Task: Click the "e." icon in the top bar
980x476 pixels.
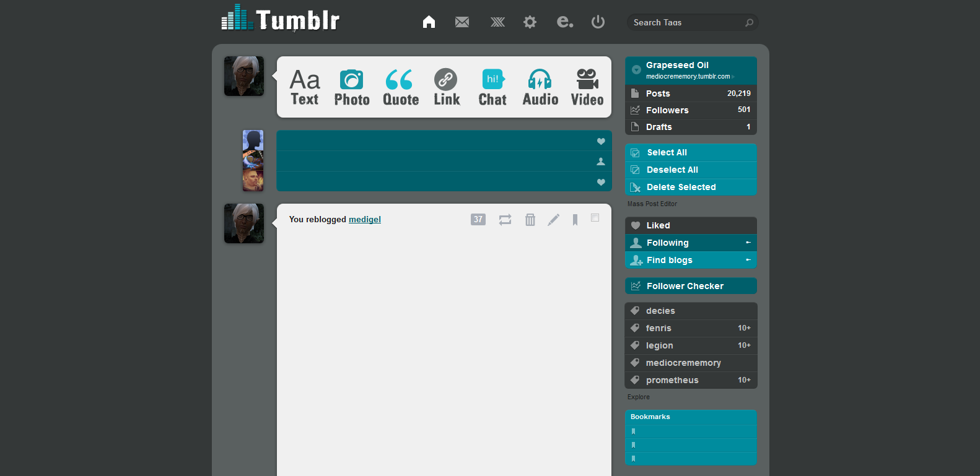Action: 565,22
